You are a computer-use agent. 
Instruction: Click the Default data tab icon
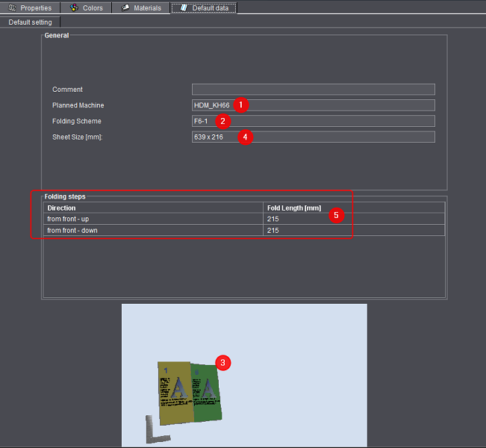coord(183,7)
